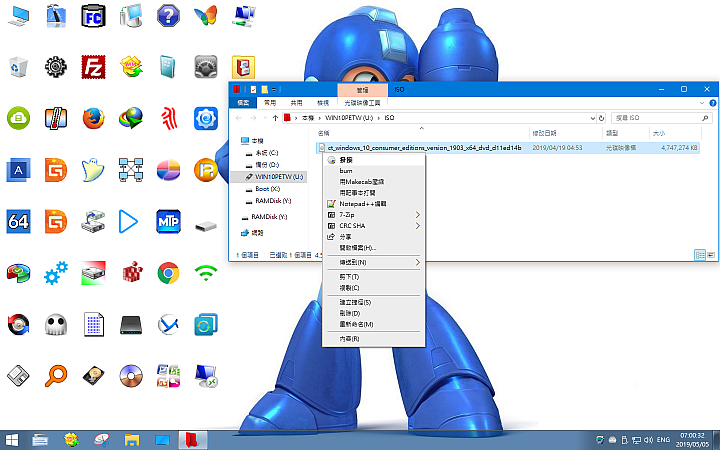This screenshot has width=720, height=450.
Task: Choose 刪除(D) in context menu
Action: (373, 313)
